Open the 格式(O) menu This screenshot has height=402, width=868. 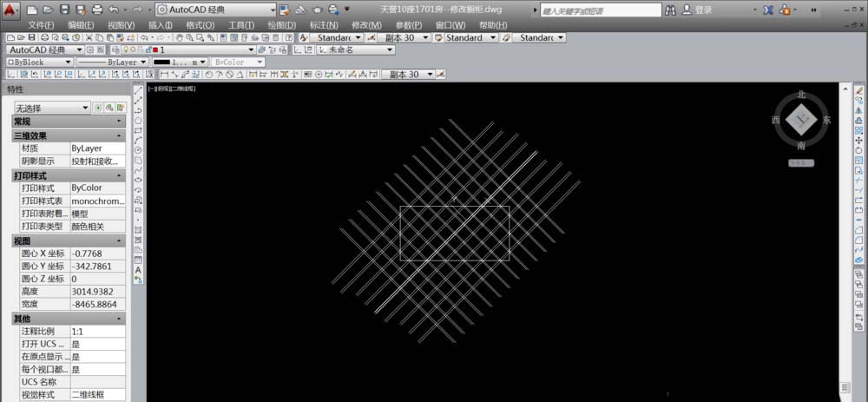(x=201, y=25)
